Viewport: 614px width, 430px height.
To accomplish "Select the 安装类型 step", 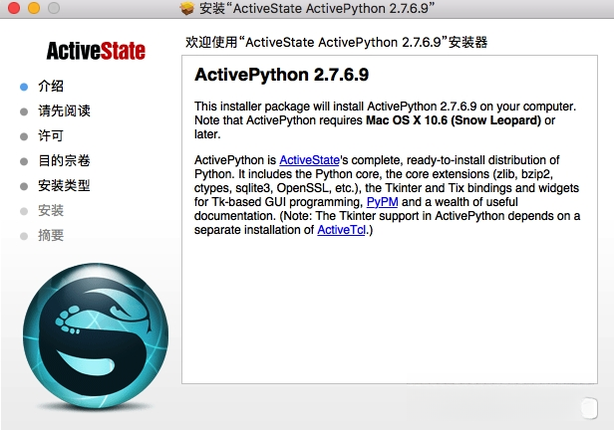I will pyautogui.click(x=64, y=185).
